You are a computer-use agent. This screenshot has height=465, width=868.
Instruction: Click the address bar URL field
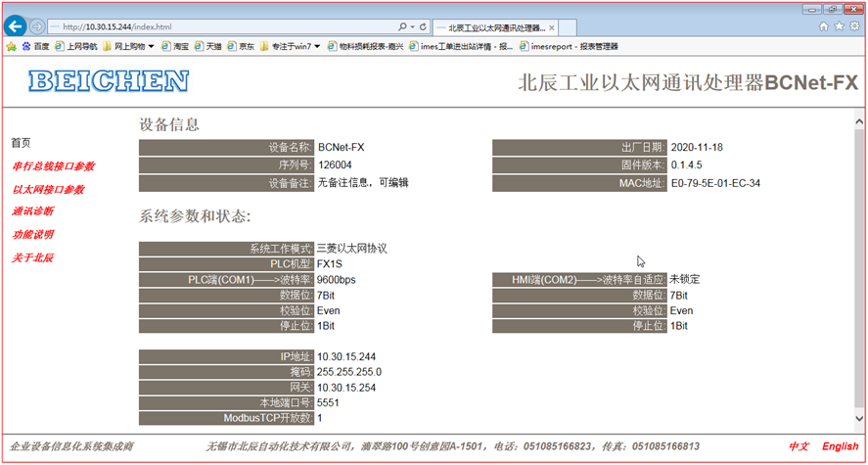pyautogui.click(x=221, y=26)
